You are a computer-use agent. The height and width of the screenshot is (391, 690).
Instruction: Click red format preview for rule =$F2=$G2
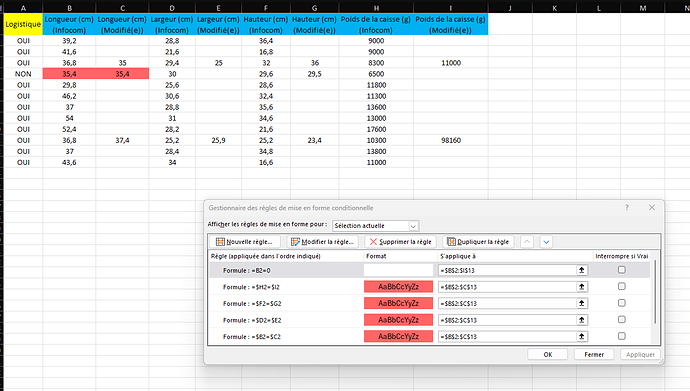tap(398, 303)
